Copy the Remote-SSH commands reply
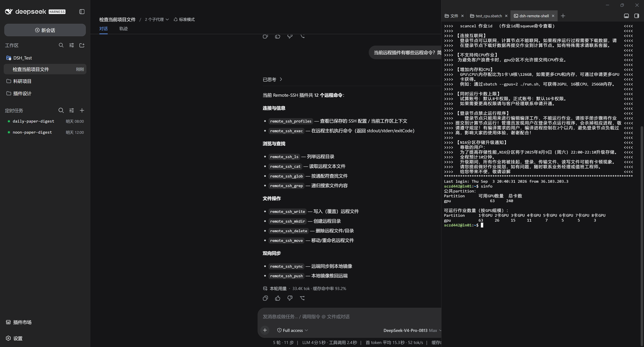 click(x=265, y=298)
